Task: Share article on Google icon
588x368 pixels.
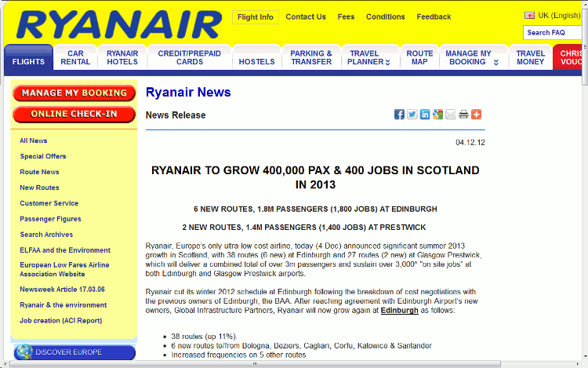Action: pyautogui.click(x=437, y=115)
